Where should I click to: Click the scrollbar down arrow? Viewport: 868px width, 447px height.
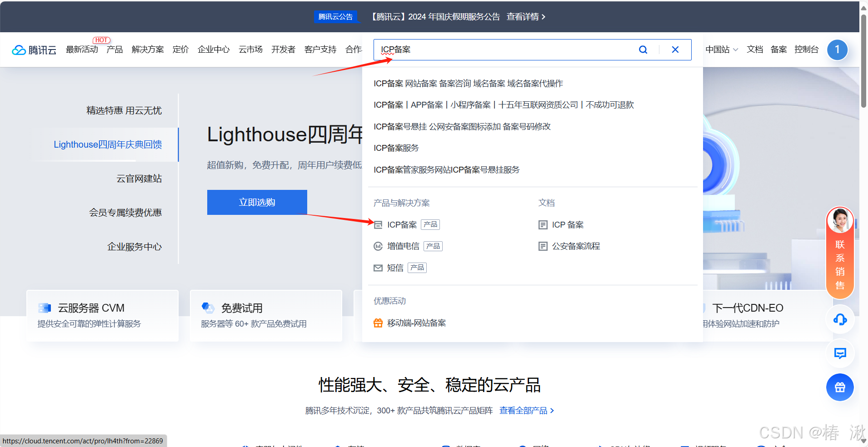(x=863, y=442)
